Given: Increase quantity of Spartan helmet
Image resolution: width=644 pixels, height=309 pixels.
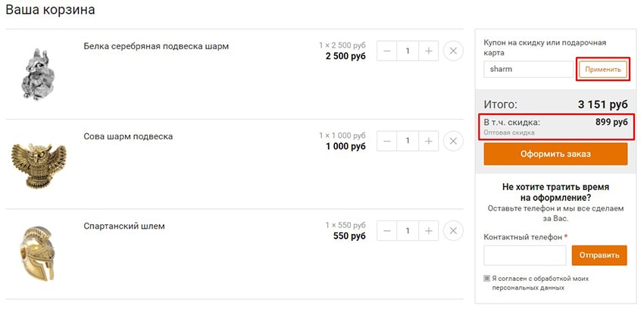Looking at the screenshot, I should click(x=429, y=230).
